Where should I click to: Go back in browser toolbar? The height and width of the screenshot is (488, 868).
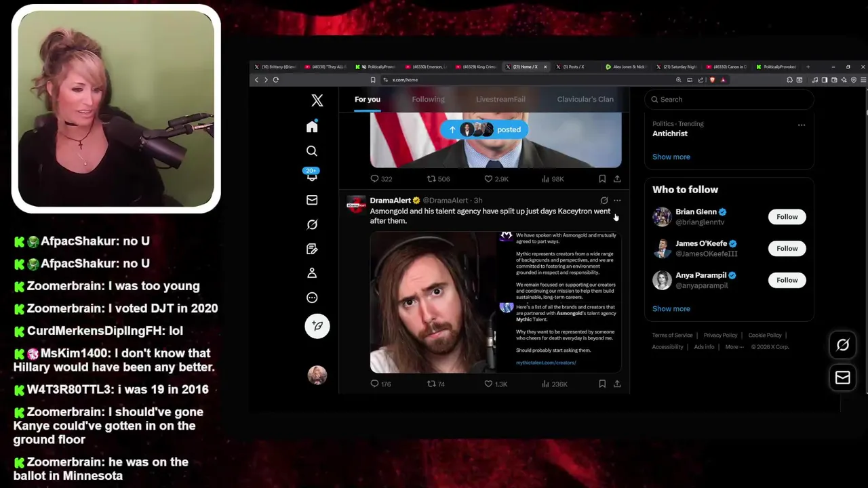tap(256, 80)
